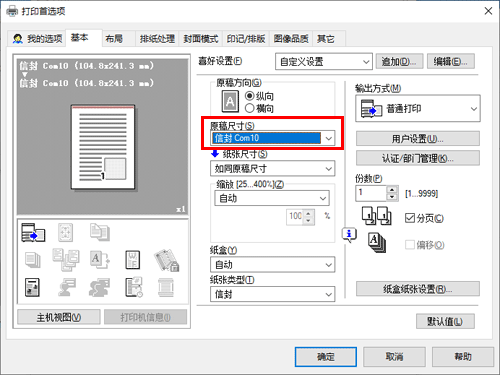This screenshot has height=375, width=500.
Task: Switch to 我的选项 tab
Action: tap(37, 39)
